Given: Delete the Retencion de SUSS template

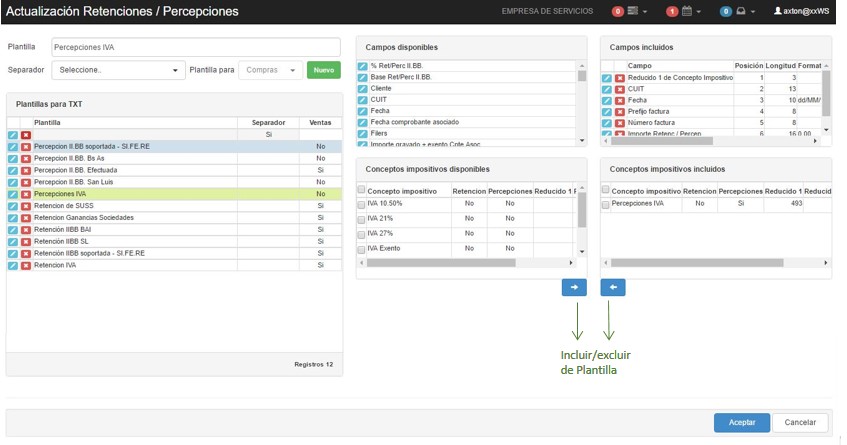Looking at the screenshot, I should 25,206.
